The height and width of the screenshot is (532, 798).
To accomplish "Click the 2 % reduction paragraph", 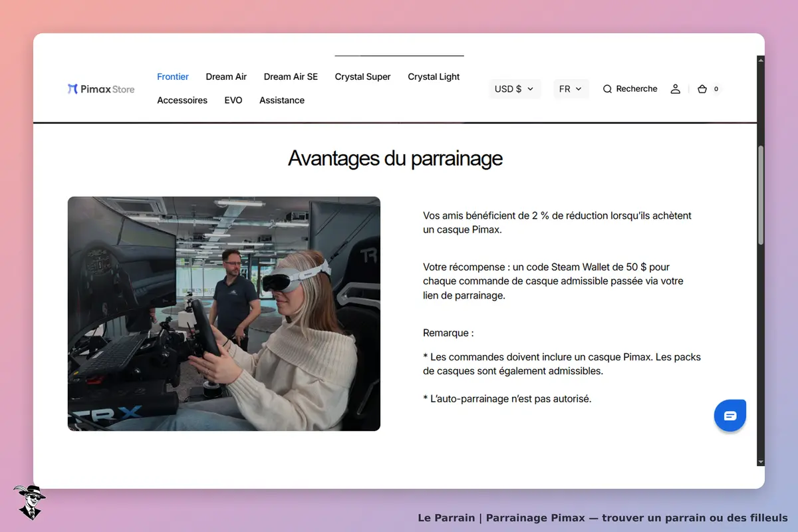I will coord(557,223).
